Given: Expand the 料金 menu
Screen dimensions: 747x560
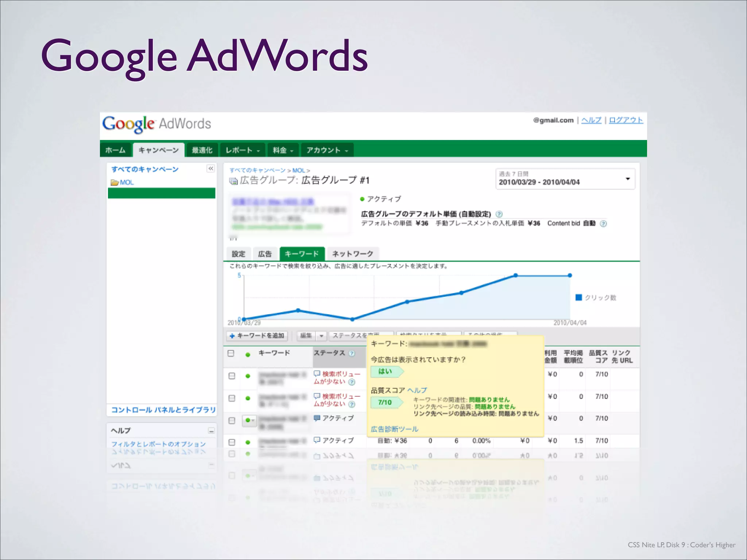Looking at the screenshot, I should click(283, 150).
